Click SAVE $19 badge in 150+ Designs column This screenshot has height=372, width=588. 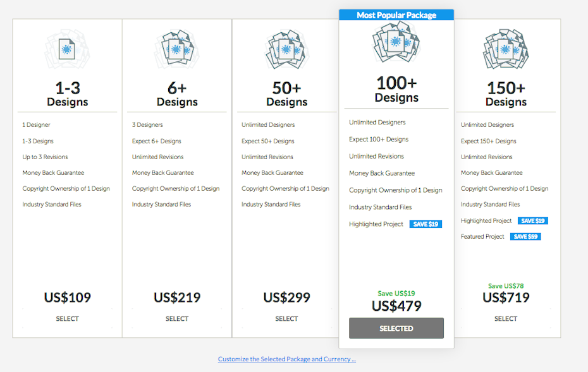pyautogui.click(x=532, y=221)
